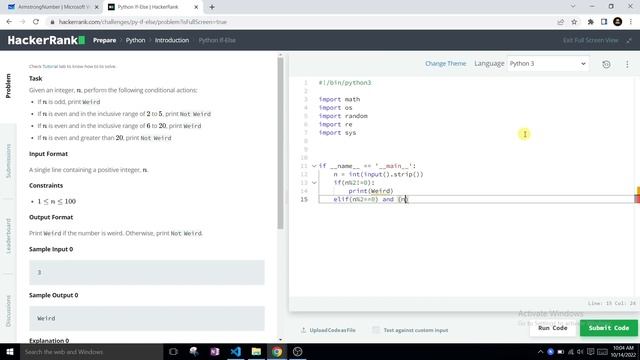Image resolution: width=640 pixels, height=360 pixels.
Task: Enable Test against custom input checkbox
Action: click(x=376, y=330)
